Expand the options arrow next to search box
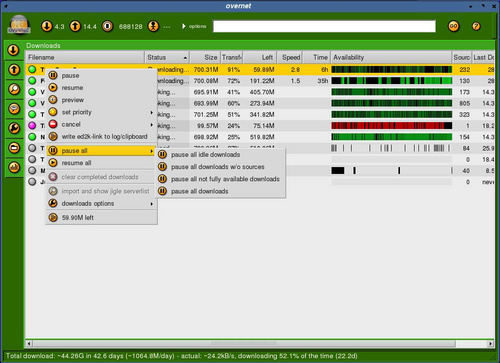Image resolution: width=500 pixels, height=363 pixels. (184, 26)
